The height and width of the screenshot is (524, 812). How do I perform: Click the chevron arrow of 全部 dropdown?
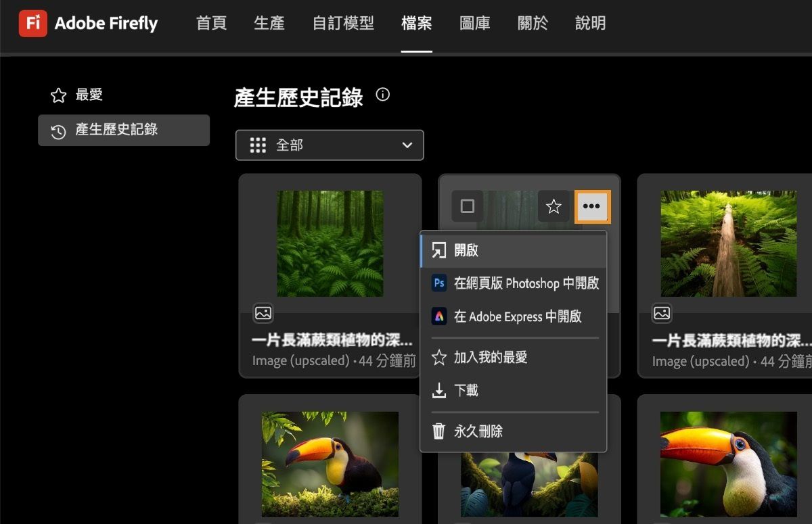[x=407, y=145]
